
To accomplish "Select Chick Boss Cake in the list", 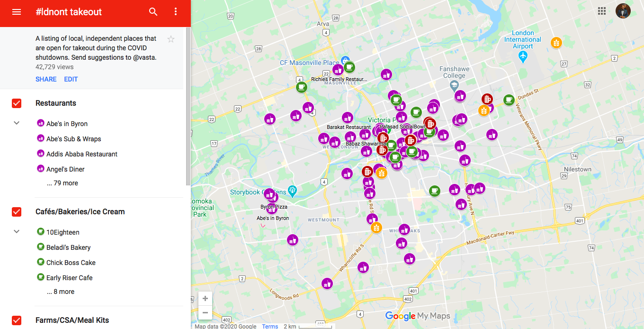I will (71, 263).
